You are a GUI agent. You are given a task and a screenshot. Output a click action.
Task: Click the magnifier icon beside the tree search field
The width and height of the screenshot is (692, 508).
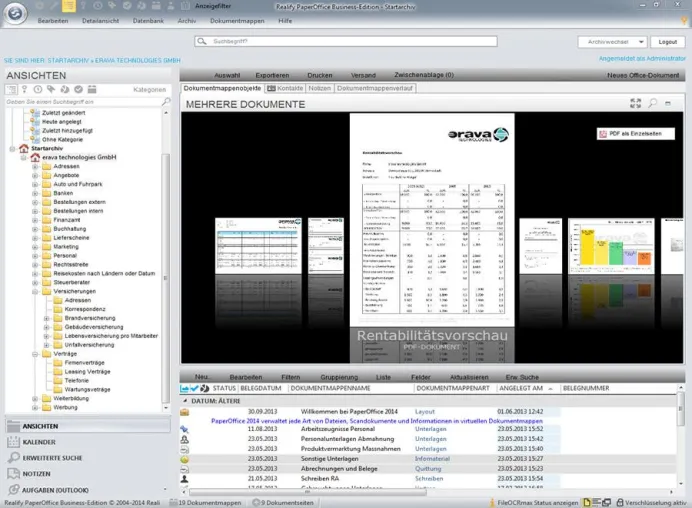tap(166, 102)
